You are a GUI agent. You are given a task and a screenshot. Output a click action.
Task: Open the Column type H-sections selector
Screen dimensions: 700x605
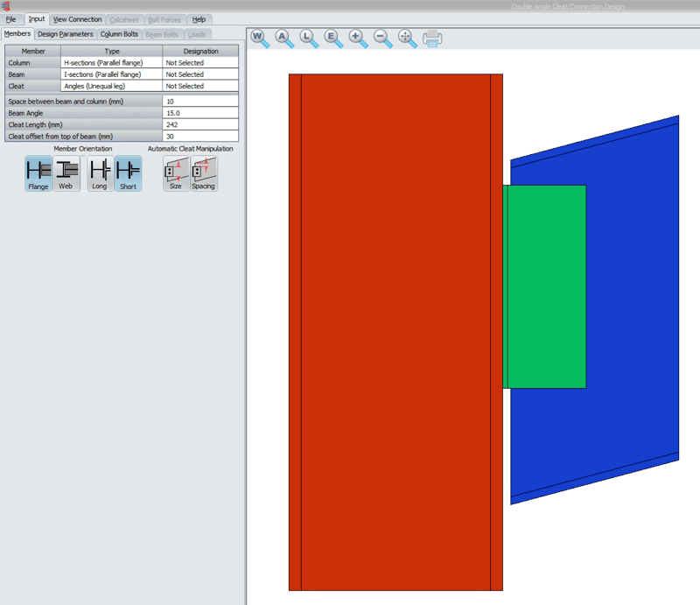[x=111, y=63]
